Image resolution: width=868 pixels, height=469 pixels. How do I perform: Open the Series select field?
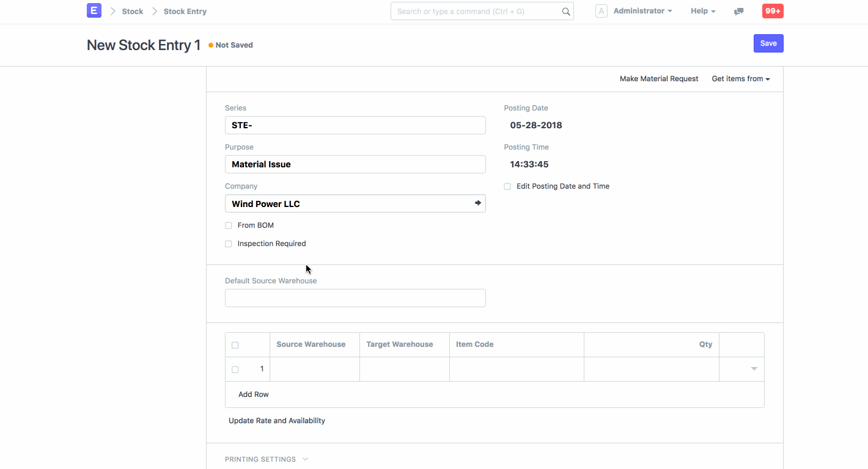click(355, 125)
